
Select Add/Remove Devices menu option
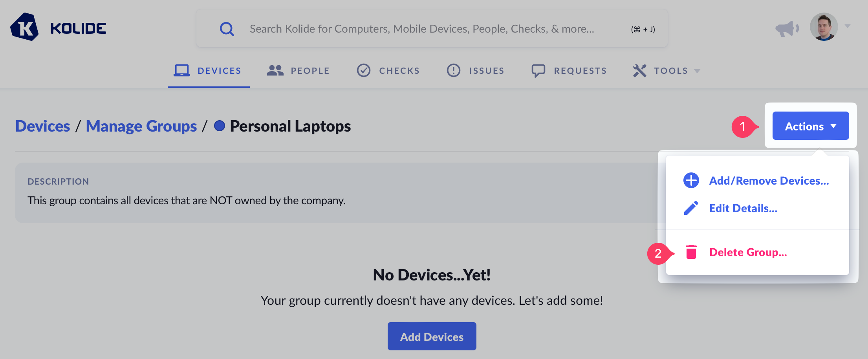769,181
